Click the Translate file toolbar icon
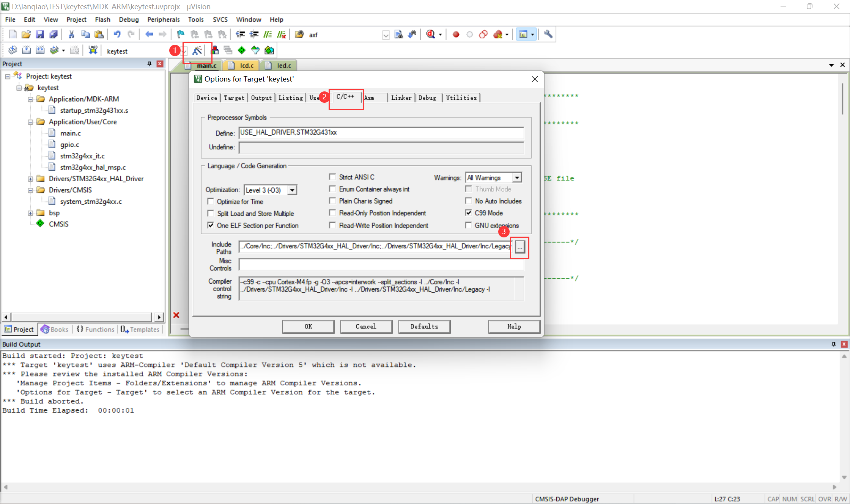This screenshot has height=504, width=850. [x=13, y=50]
